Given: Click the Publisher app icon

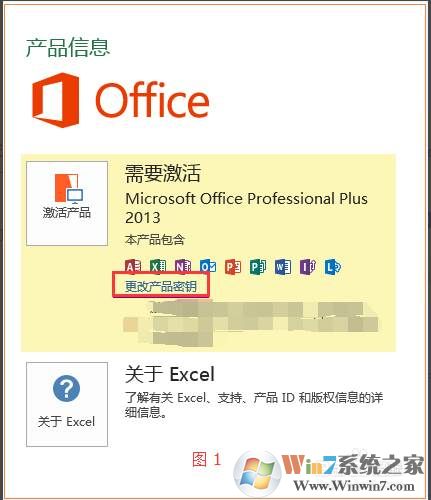Looking at the screenshot, I should (x=258, y=266).
